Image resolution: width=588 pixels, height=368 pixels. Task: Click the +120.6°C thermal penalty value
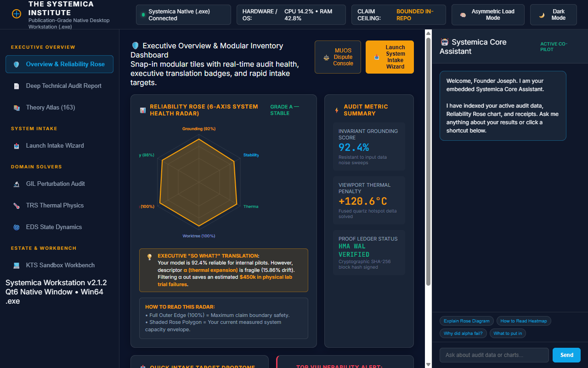(363, 201)
